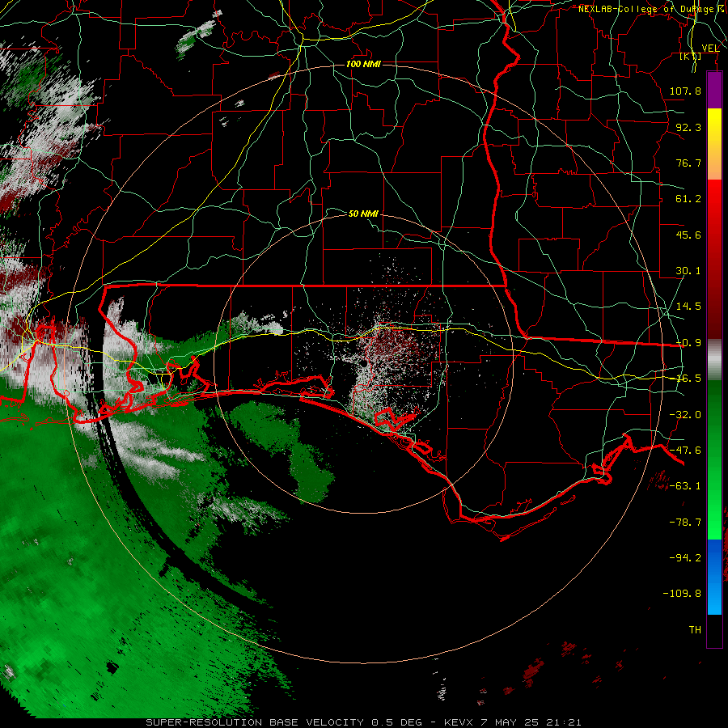Click the -32.0 value on velocity scale
Viewport: 728px width, 728px height.
(685, 415)
